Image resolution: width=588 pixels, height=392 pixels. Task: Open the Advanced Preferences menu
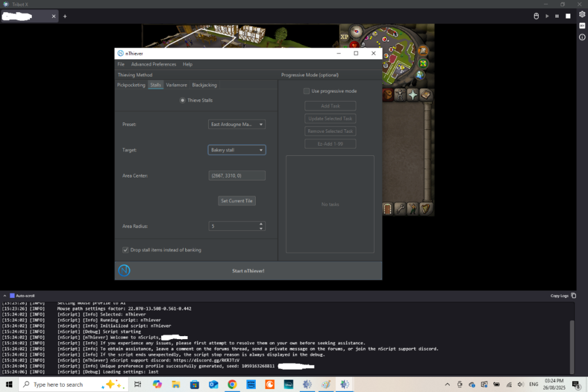point(153,64)
